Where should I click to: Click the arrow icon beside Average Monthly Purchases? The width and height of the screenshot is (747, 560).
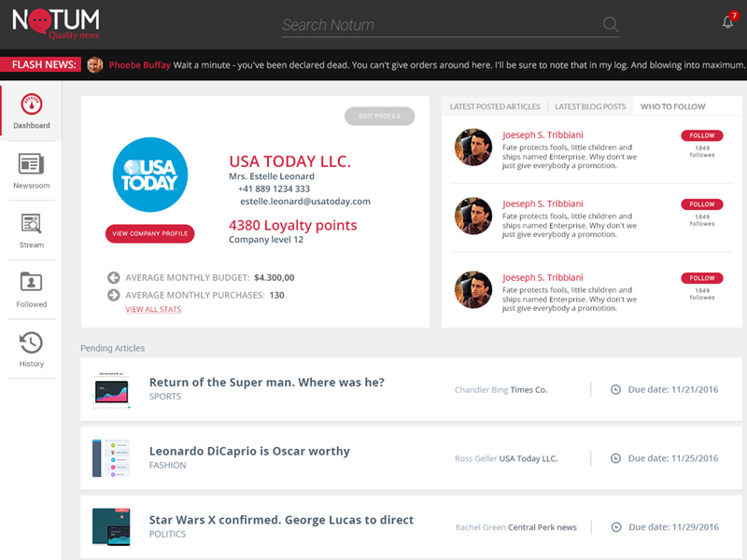pos(114,295)
